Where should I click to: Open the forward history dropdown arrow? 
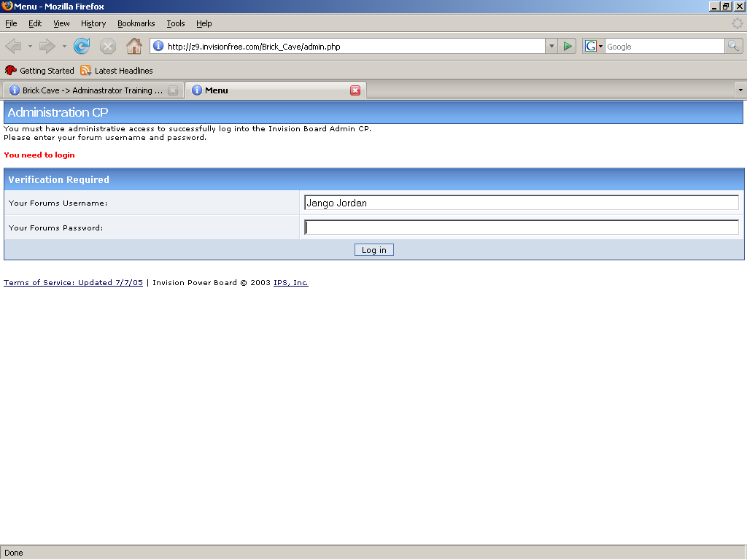(x=64, y=46)
